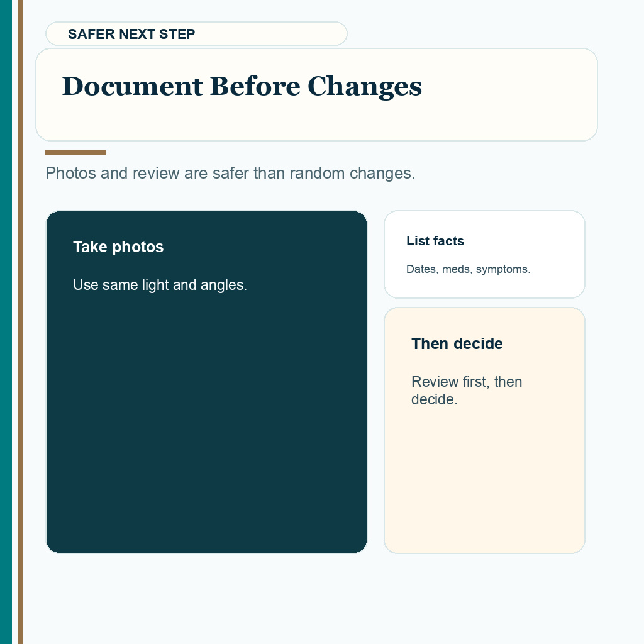Viewport: 644px width, 644px height.
Task: Select the Document Before Changes heading
Action: (242, 86)
